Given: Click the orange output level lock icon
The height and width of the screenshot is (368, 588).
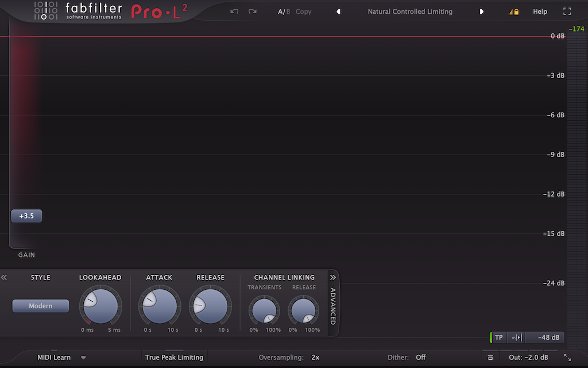Looking at the screenshot, I should click(x=513, y=11).
